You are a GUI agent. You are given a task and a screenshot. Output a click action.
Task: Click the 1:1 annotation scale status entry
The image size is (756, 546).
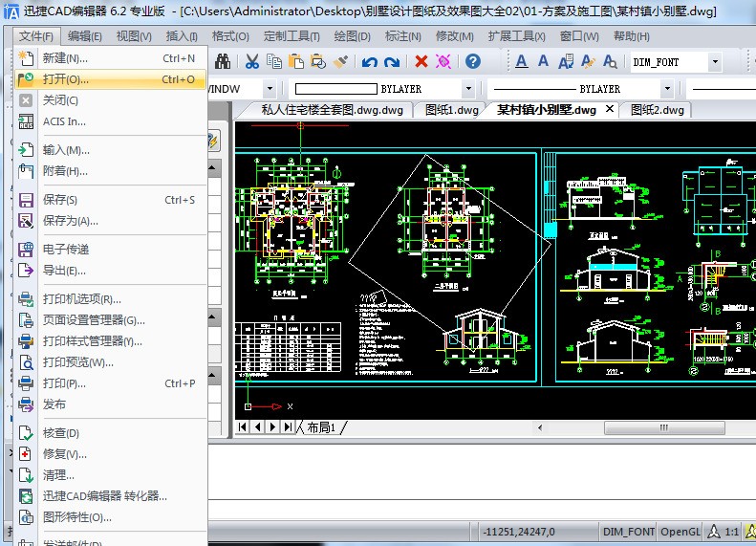[731, 532]
